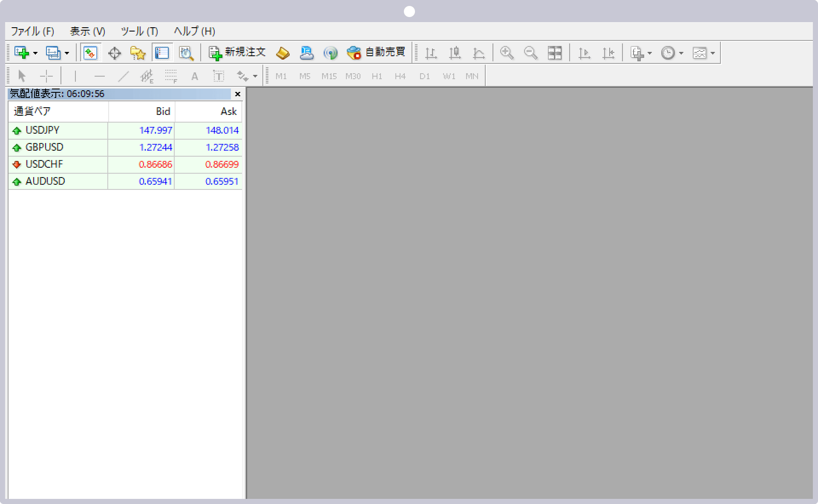Select the trendline tool
Viewport: 818px width, 504px height.
pyautogui.click(x=124, y=76)
